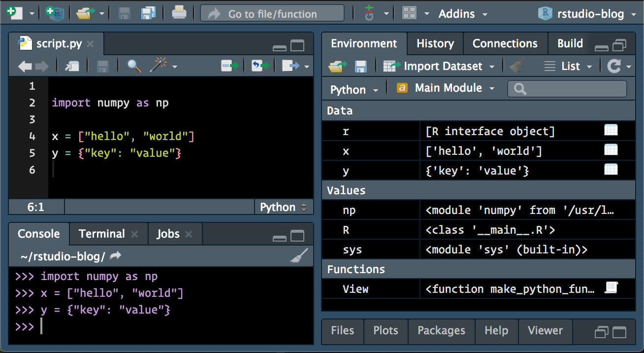Click the Go to file/function search box

click(272, 13)
